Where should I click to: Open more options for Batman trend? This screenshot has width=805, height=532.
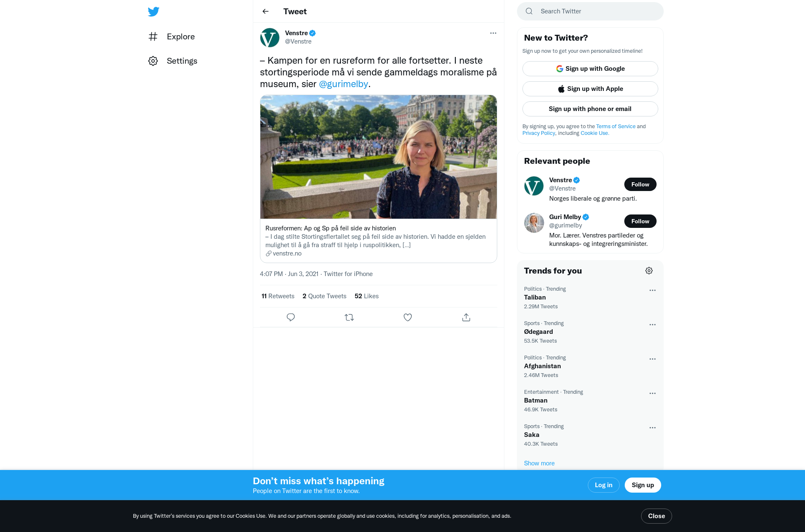[x=652, y=393]
